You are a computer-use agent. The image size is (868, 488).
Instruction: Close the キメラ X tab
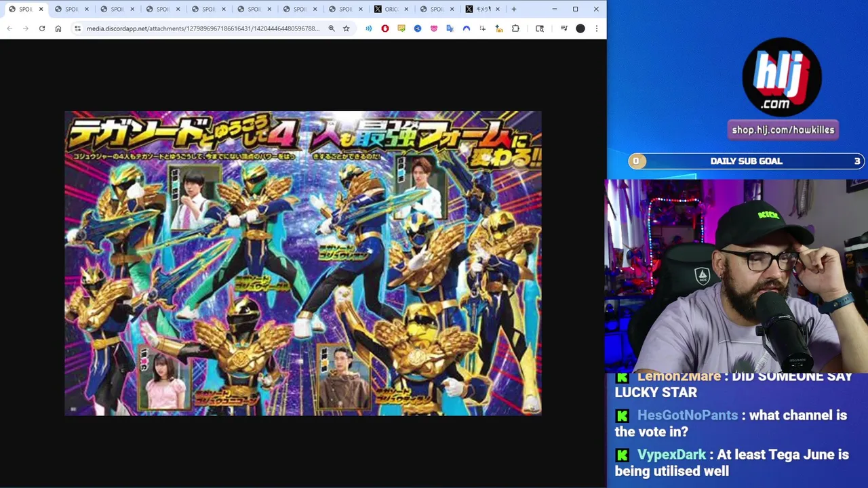(498, 9)
